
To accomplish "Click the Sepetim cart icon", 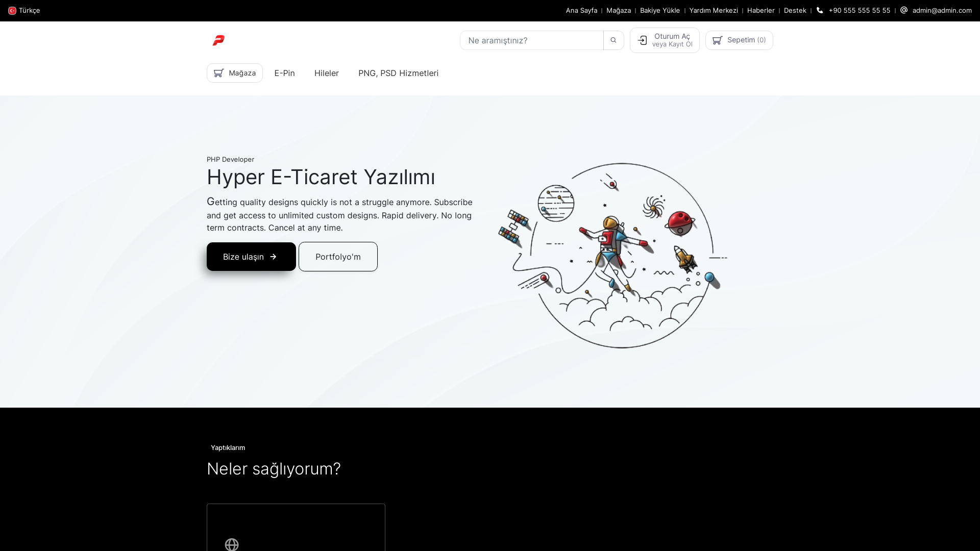I will coord(717,40).
